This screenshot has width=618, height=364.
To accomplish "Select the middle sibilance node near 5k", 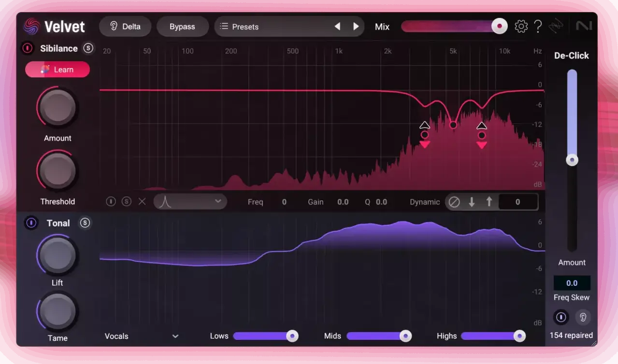I will pyautogui.click(x=453, y=125).
